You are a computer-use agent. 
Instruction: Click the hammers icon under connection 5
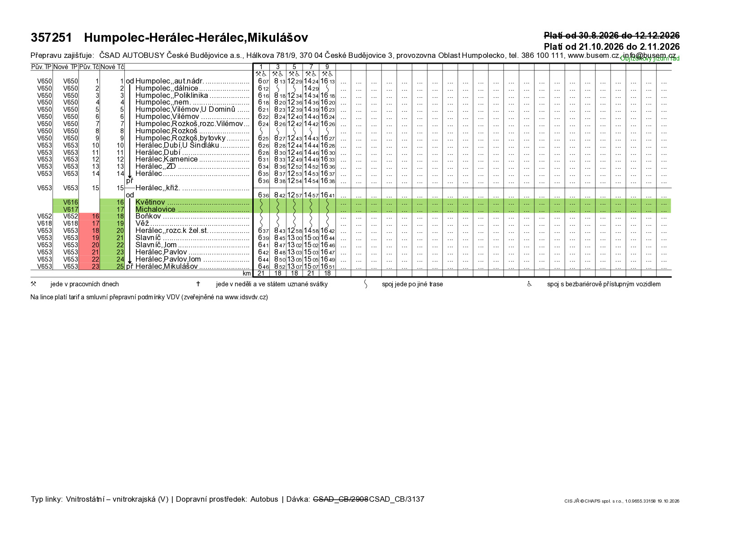pos(291,74)
